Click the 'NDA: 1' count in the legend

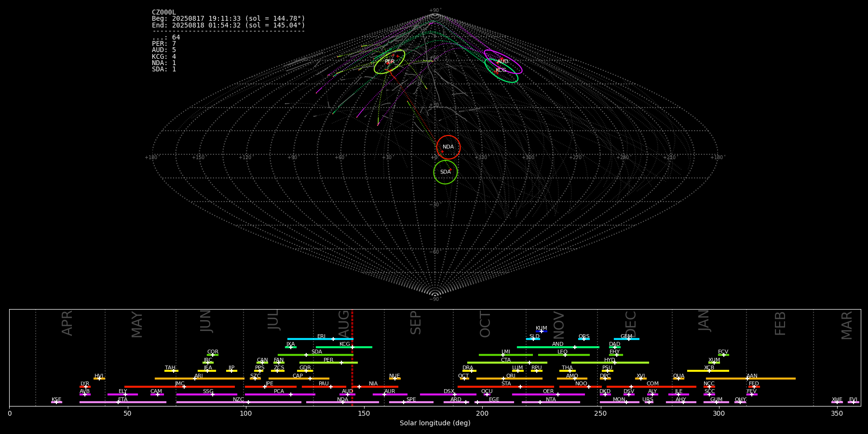click(x=164, y=63)
